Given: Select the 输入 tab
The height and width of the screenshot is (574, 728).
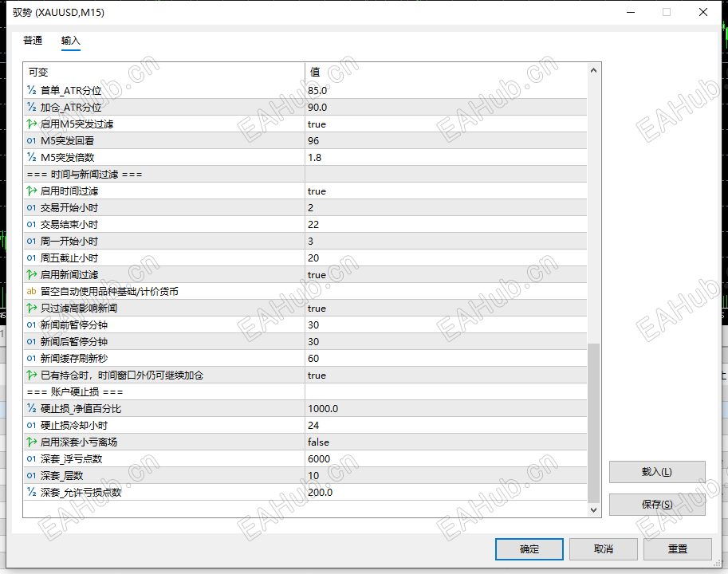Looking at the screenshot, I should tap(71, 41).
